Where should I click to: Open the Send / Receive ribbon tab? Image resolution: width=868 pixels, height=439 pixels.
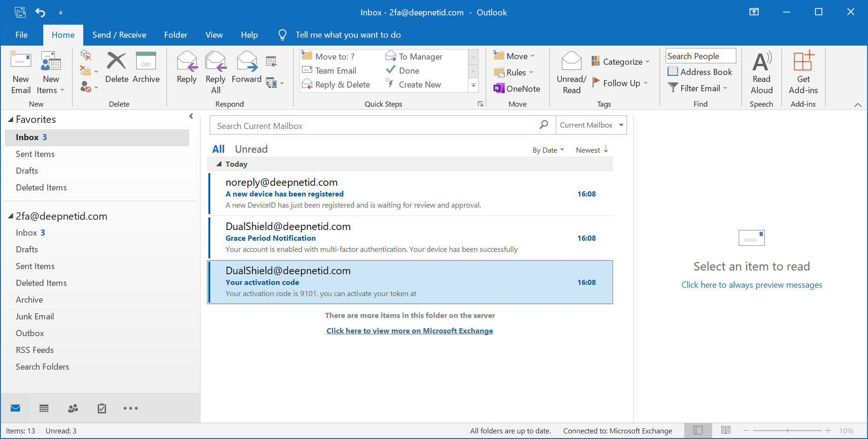click(119, 35)
